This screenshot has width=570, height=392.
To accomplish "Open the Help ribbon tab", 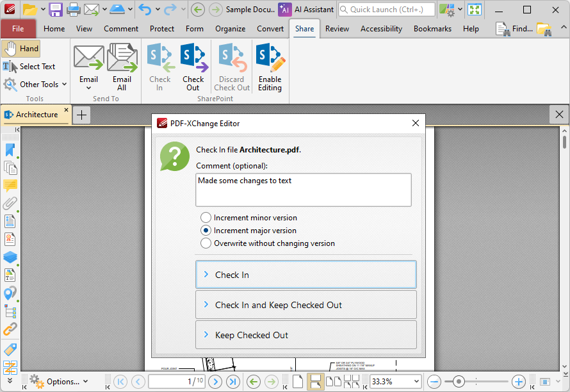I will 470,29.
